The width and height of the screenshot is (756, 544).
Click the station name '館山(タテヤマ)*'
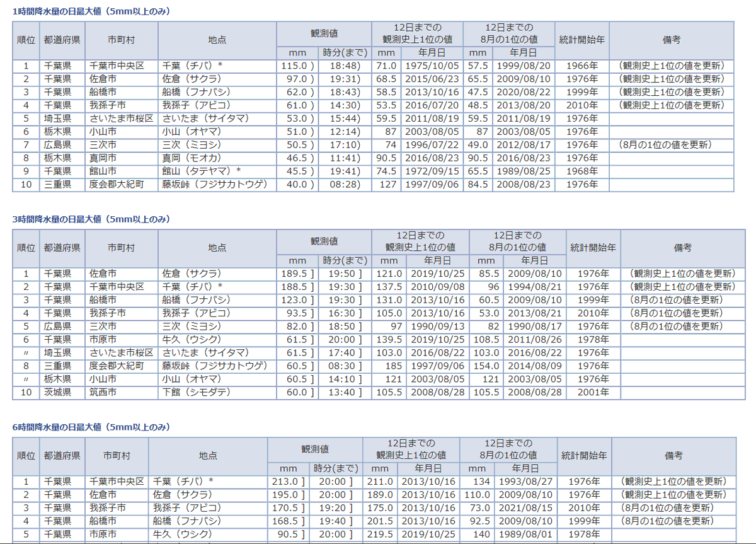(x=202, y=171)
